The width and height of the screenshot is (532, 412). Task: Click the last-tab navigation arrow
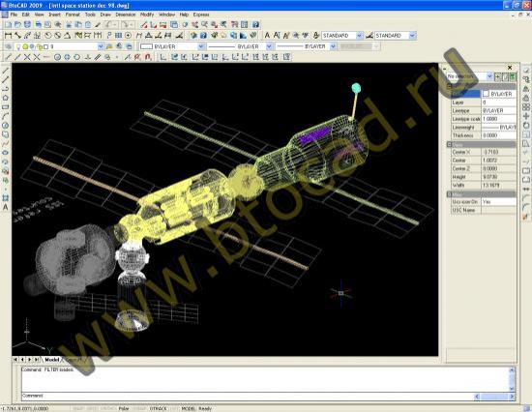(37, 360)
